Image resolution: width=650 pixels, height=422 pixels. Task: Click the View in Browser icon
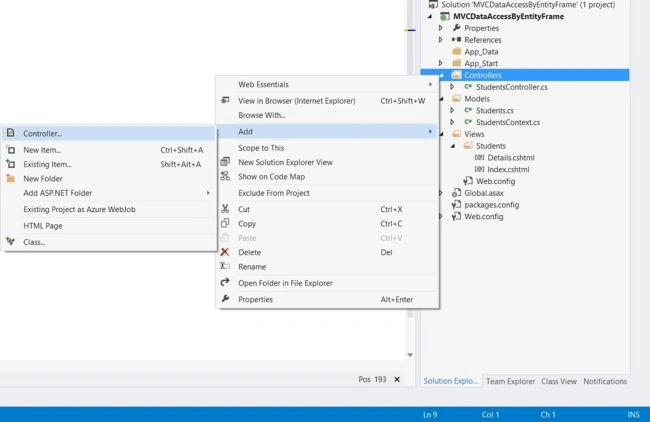(225, 100)
